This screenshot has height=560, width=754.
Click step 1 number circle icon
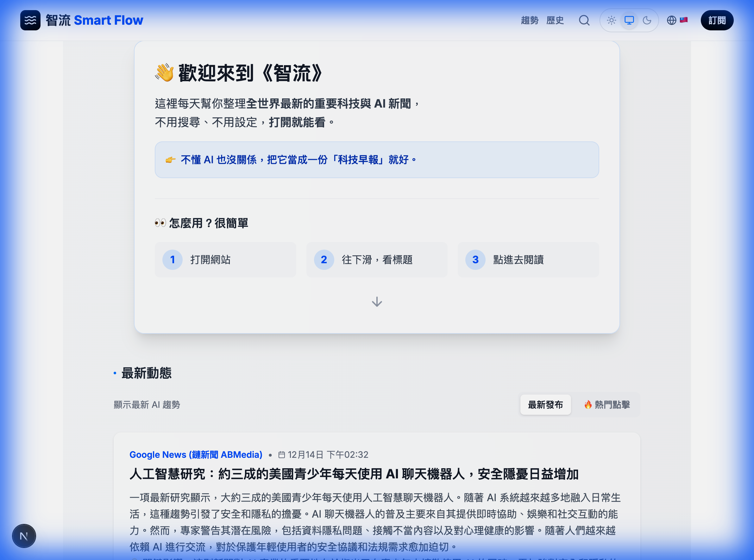(172, 260)
